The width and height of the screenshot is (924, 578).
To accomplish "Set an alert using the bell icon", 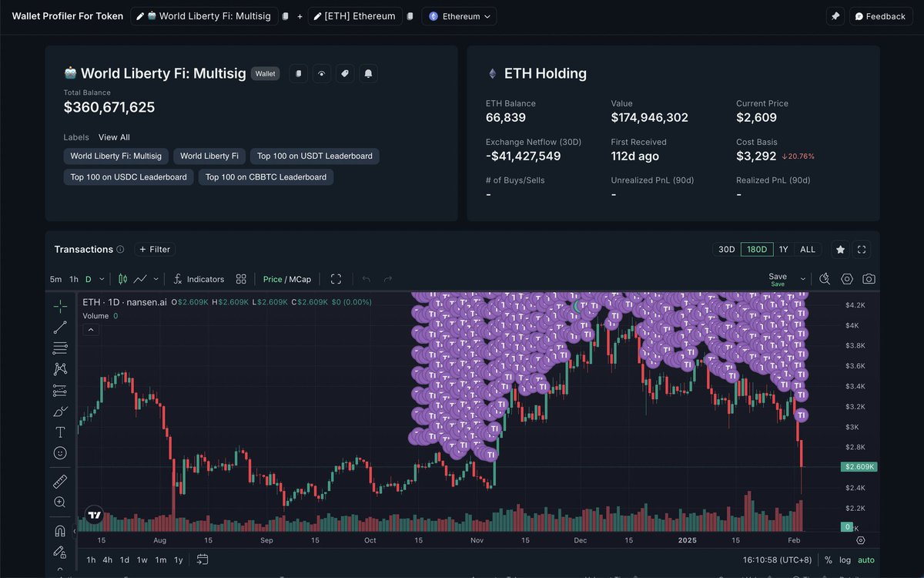I will [368, 73].
